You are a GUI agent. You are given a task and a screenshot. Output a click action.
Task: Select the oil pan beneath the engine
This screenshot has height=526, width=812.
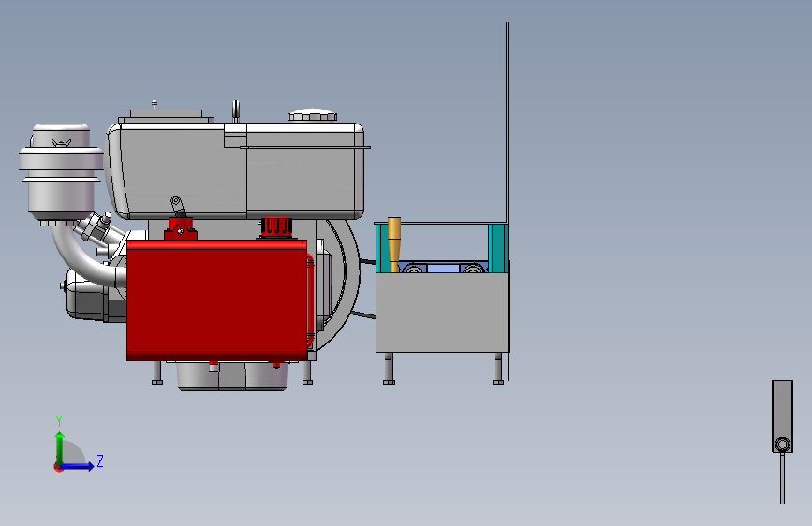[x=232, y=376]
